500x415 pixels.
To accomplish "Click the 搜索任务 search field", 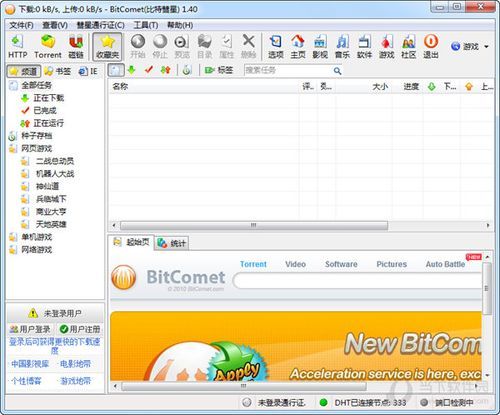I will pyautogui.click(x=288, y=70).
